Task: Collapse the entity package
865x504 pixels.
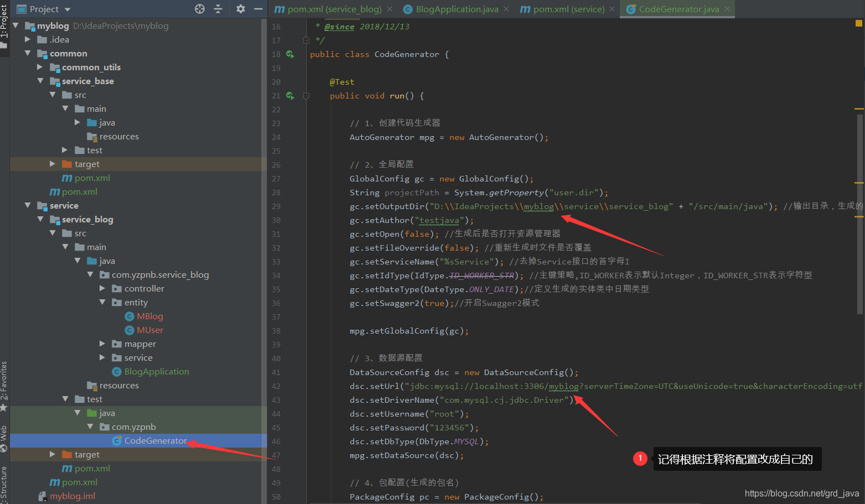Action: click(102, 302)
